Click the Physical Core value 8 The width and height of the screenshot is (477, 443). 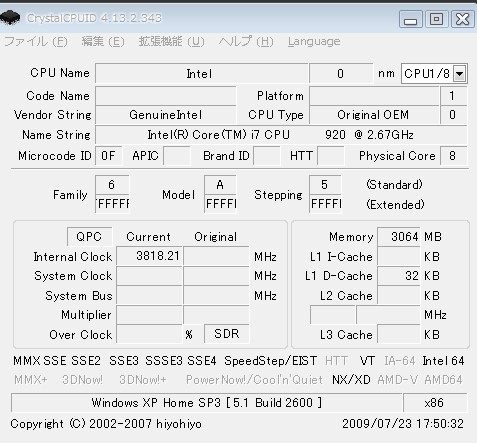click(453, 156)
